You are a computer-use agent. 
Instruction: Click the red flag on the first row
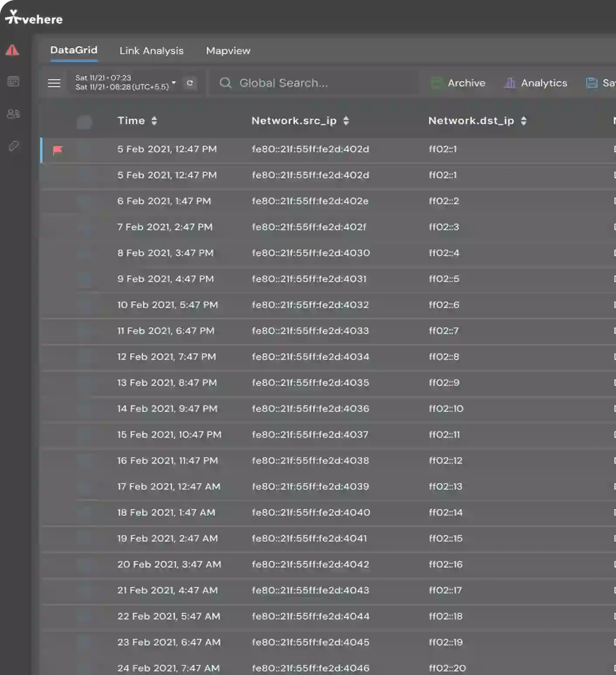pos(58,150)
